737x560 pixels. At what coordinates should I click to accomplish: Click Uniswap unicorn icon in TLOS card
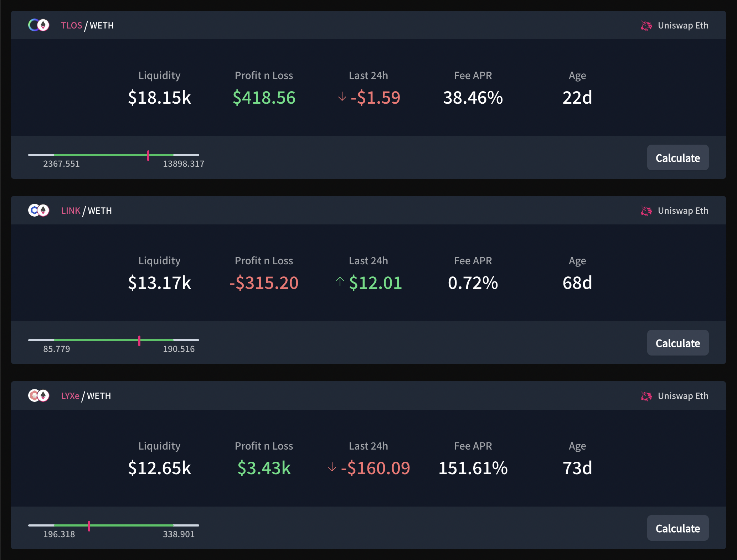click(x=646, y=26)
